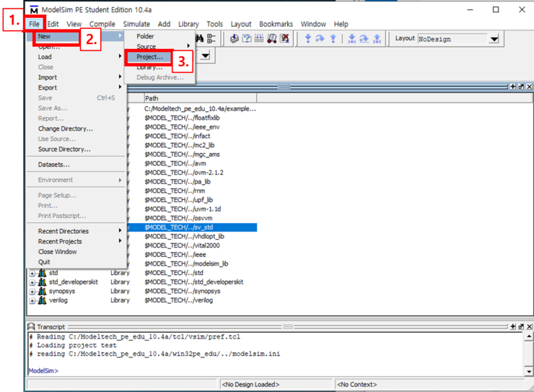Open the Layout dropdown arrow

pos(494,39)
